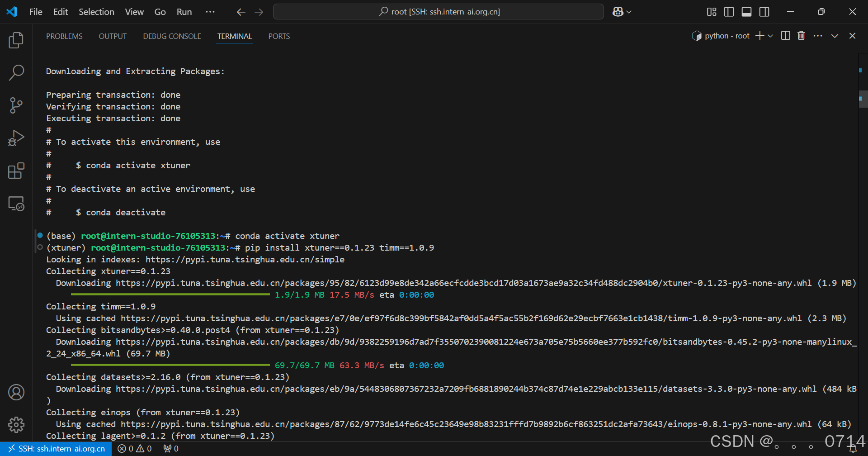868x456 pixels.
Task: Click the timm cached wheel URL
Action: 461,318
